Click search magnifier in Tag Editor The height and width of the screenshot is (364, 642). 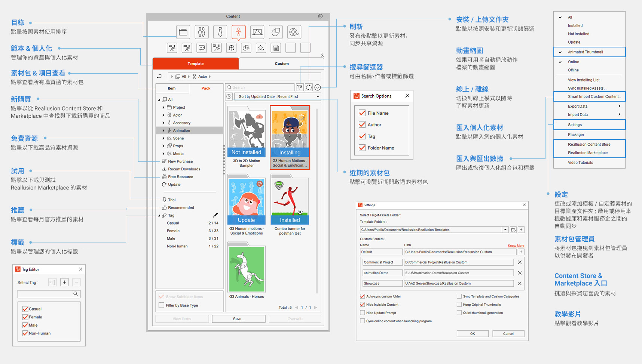pyautogui.click(x=76, y=294)
